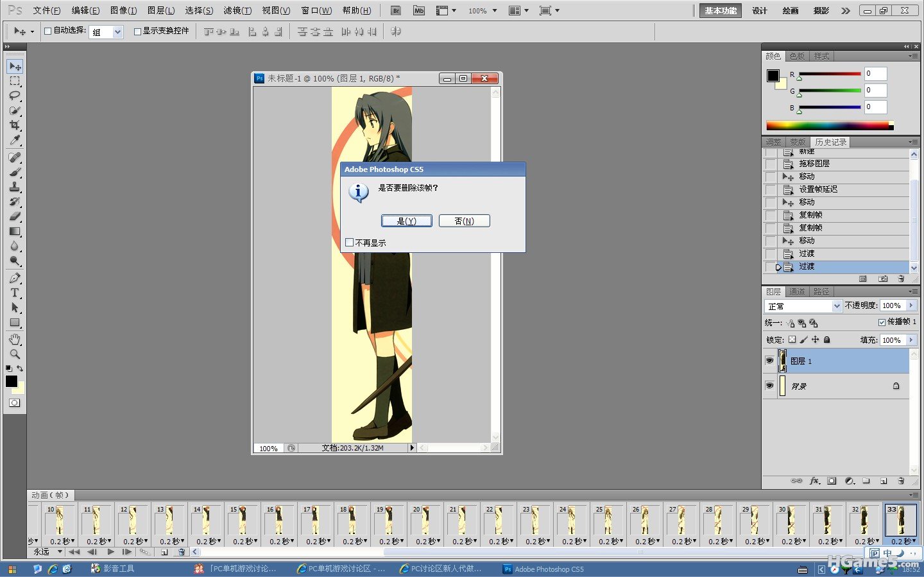Hide the 图层 1 layer visibility eye
The image size is (924, 577).
769,361
